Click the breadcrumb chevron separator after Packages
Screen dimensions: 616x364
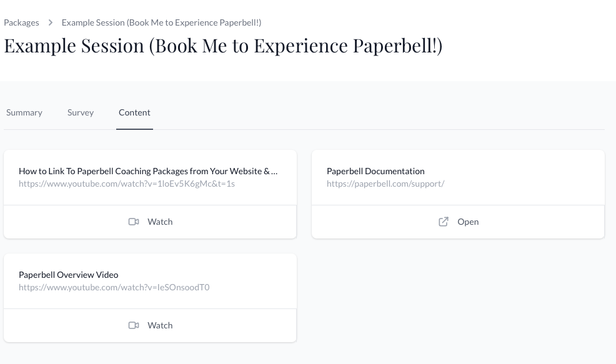pos(51,22)
